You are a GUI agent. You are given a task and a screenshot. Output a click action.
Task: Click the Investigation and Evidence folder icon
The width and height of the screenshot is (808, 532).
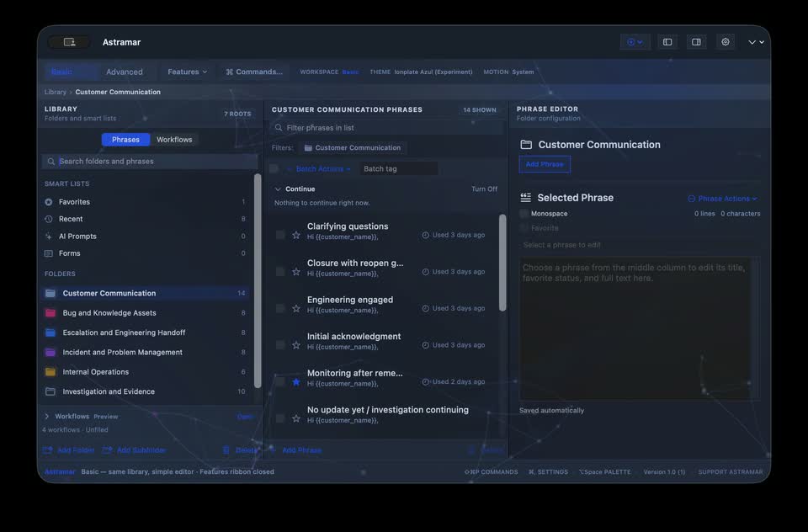[50, 391]
